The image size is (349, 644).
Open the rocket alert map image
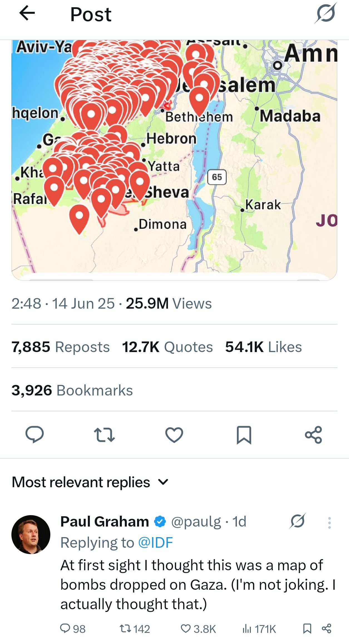tap(174, 159)
